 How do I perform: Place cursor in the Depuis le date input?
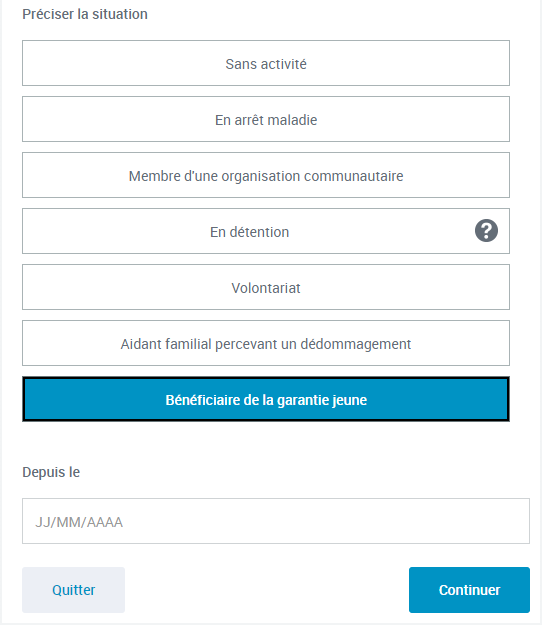pyautogui.click(x=276, y=521)
